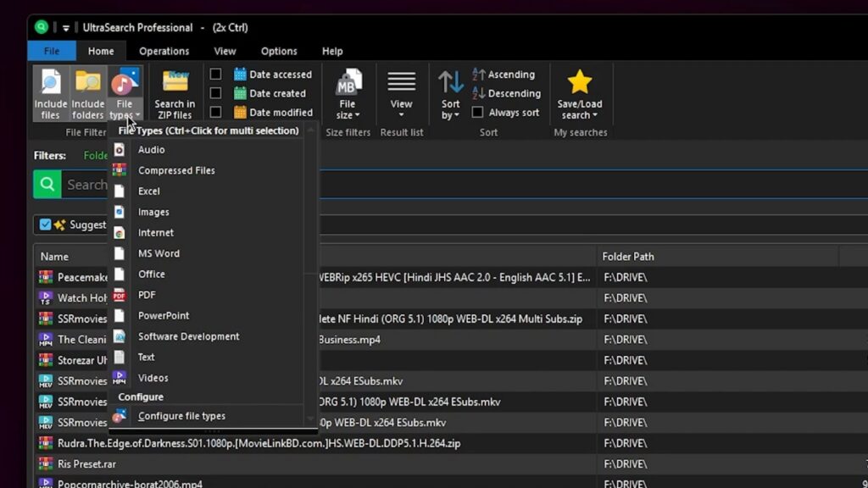Screen dimensions: 868x488
Task: Open the File menu button
Action: pyautogui.click(x=52, y=51)
